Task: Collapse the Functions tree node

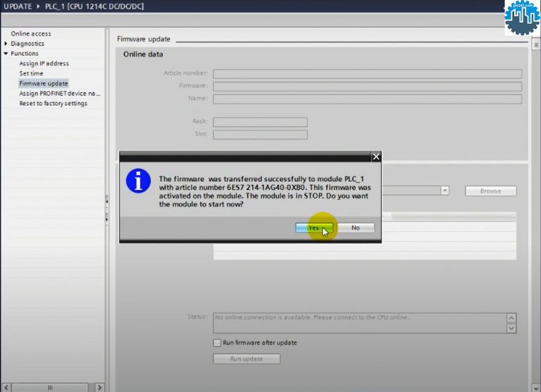Action: point(6,53)
